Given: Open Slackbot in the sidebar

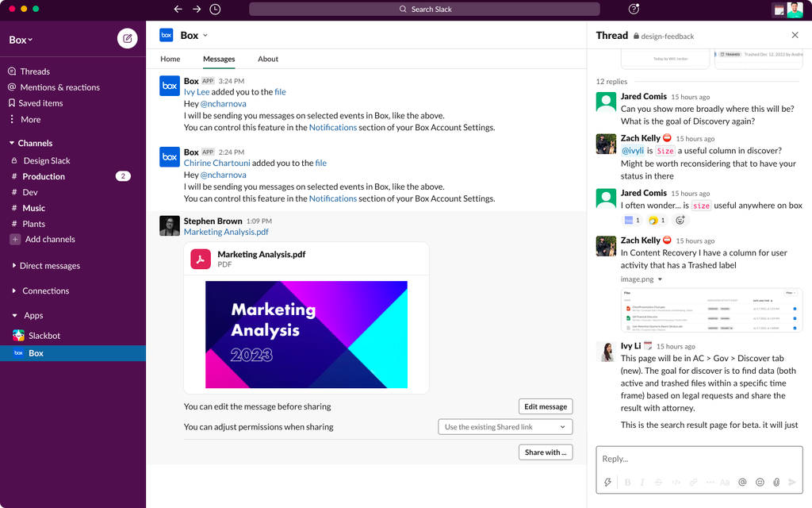Looking at the screenshot, I should click(x=44, y=336).
